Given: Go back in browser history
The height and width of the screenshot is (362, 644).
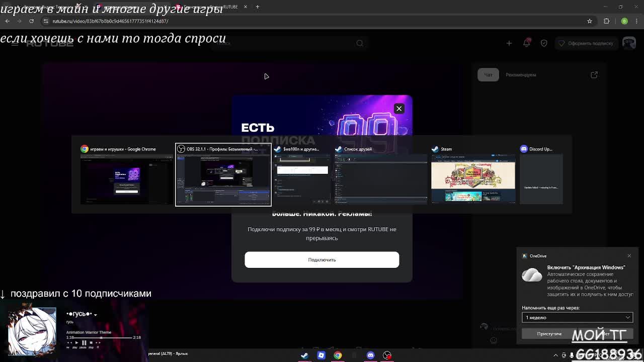Looking at the screenshot, I should click(7, 21).
